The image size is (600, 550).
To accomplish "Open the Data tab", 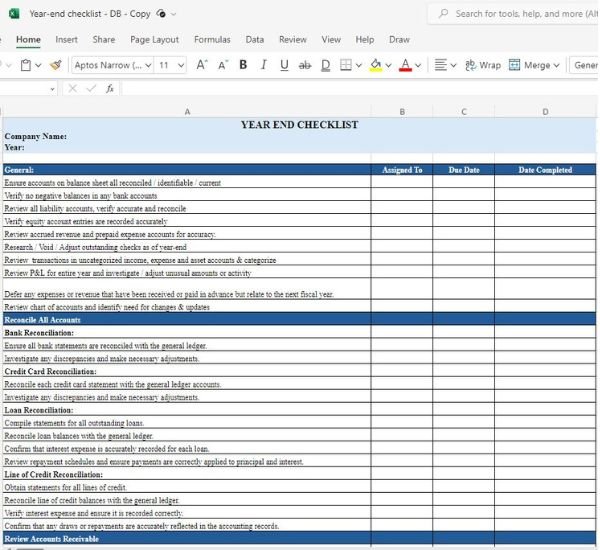I will 254,39.
